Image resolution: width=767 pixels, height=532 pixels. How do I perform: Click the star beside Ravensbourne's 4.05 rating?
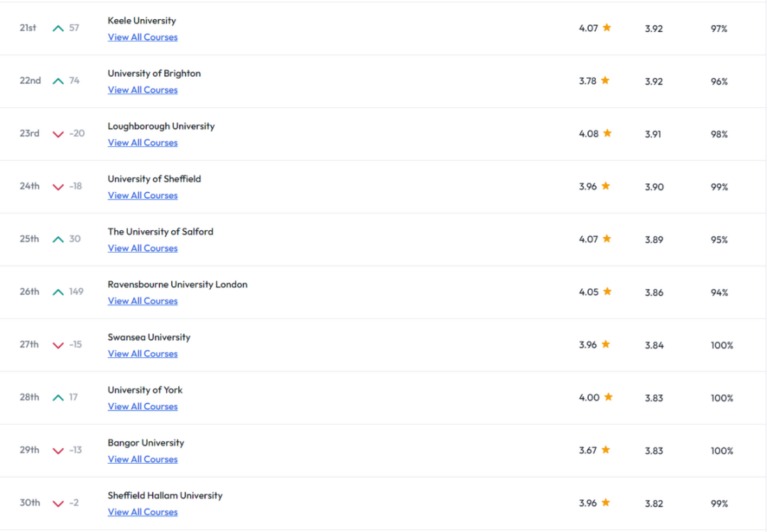tap(607, 292)
